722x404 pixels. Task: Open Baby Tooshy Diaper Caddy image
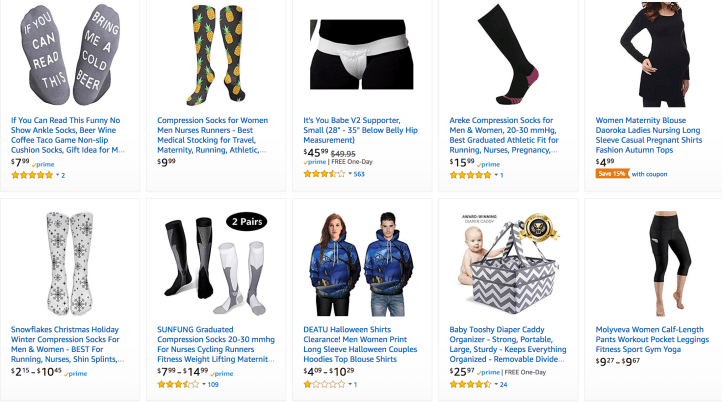click(508, 263)
